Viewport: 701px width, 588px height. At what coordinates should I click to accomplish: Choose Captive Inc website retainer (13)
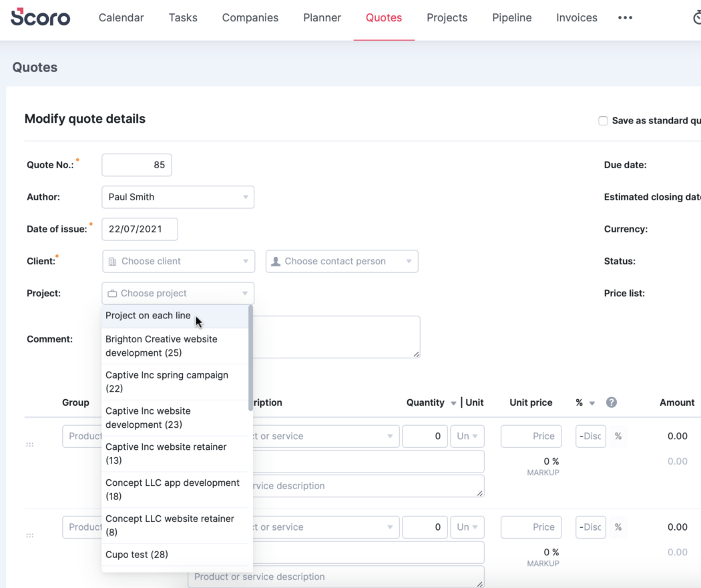pyautogui.click(x=175, y=454)
